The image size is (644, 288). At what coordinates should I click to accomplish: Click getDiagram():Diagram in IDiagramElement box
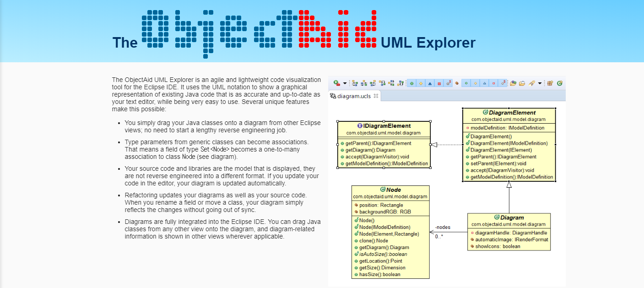pos(370,150)
